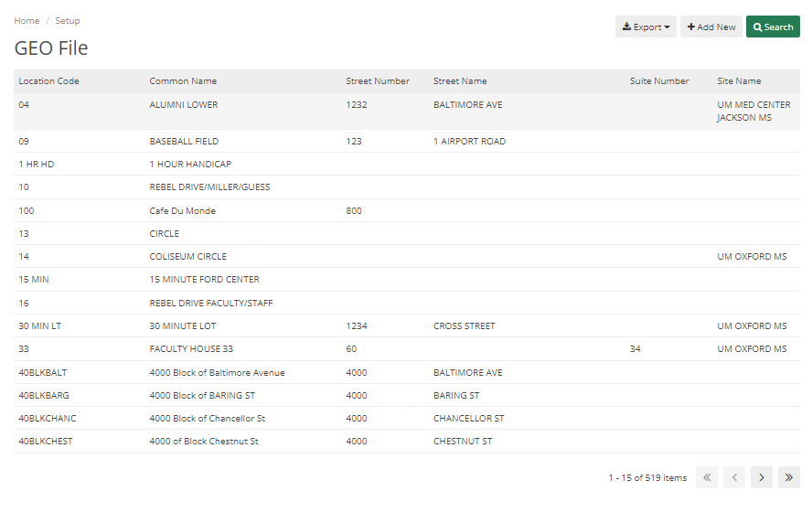Screen dimensions: 812x512
Task: Click the CROSS STREET street name
Action: click(464, 326)
